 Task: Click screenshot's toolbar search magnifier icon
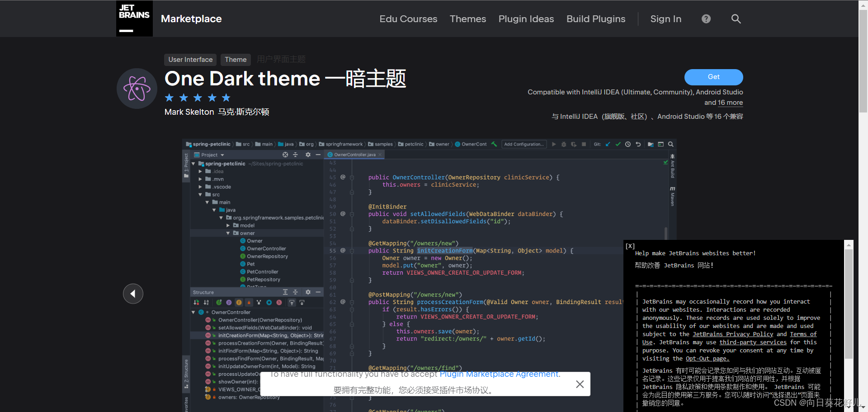click(x=671, y=145)
